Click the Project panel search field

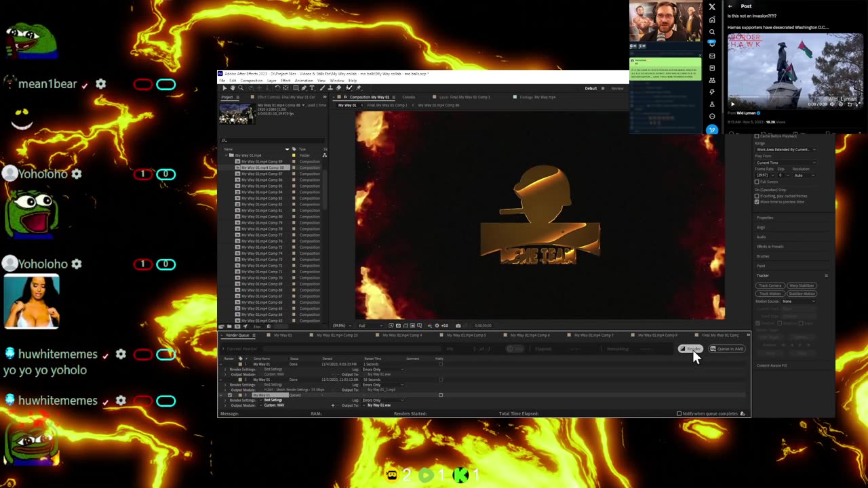click(x=271, y=140)
